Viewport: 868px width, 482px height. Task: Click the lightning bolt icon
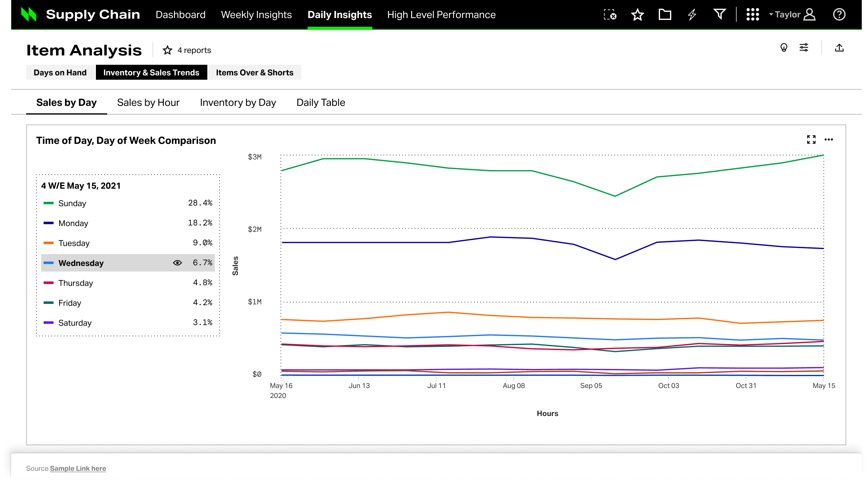click(692, 15)
